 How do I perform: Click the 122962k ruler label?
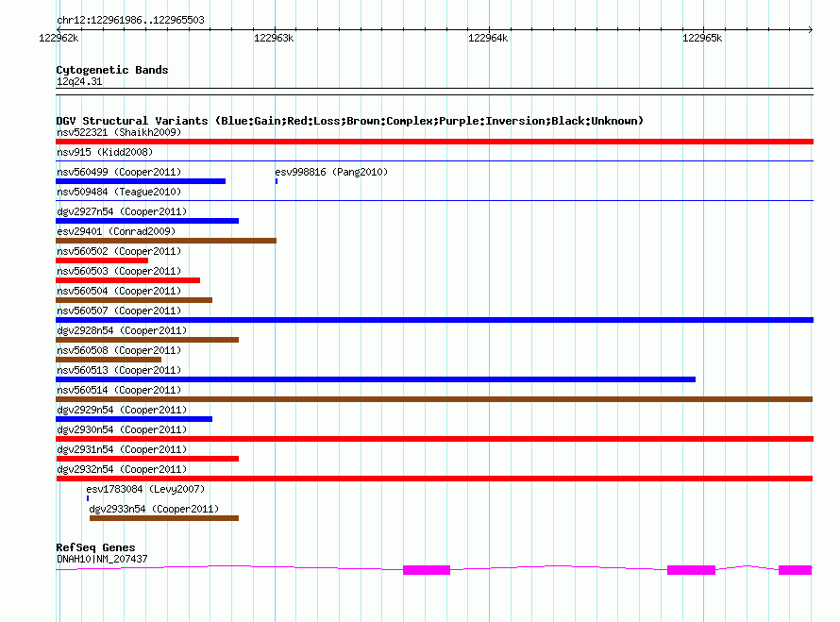tap(59, 38)
